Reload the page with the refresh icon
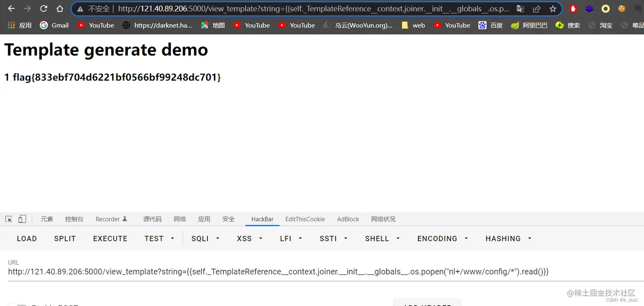Screen dimensions: 644x306 point(43,9)
